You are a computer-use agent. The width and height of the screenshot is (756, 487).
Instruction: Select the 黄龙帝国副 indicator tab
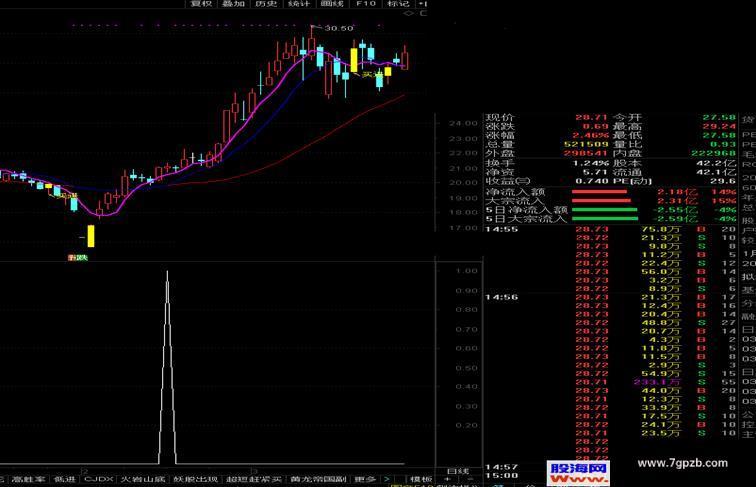coord(318,479)
